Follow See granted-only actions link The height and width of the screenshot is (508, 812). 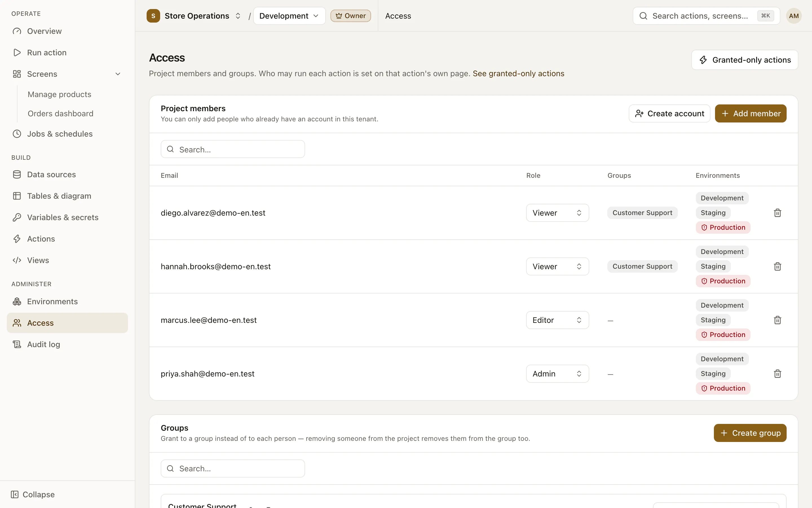[x=518, y=74]
